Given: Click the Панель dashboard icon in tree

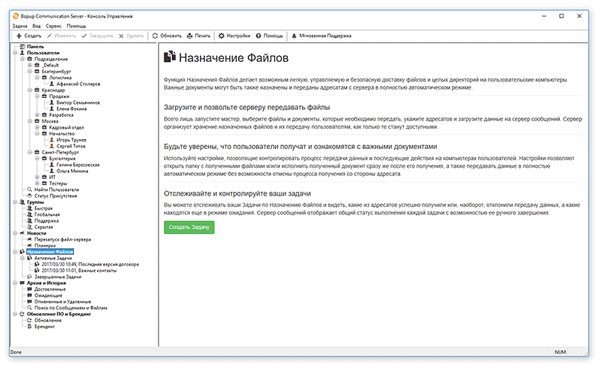Looking at the screenshot, I should coord(22,47).
